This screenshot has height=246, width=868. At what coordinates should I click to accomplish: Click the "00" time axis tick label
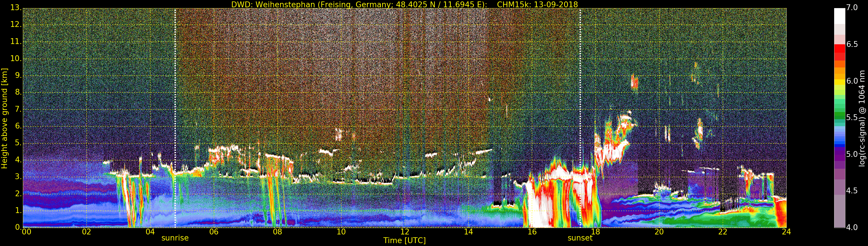click(x=26, y=232)
